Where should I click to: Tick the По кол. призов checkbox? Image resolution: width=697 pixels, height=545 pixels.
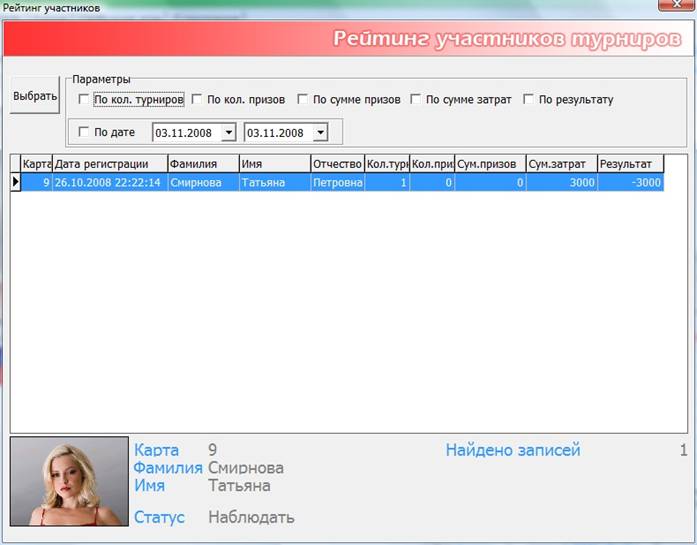[197, 100]
